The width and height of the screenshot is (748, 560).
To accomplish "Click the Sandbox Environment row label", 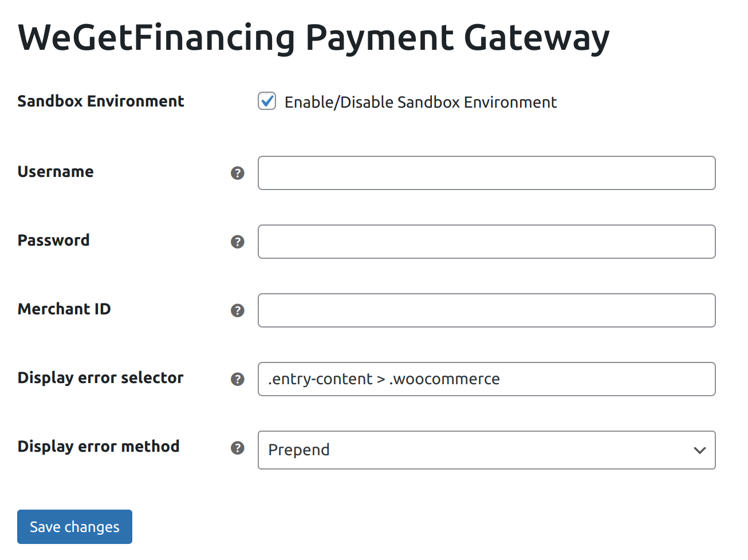I will (101, 101).
